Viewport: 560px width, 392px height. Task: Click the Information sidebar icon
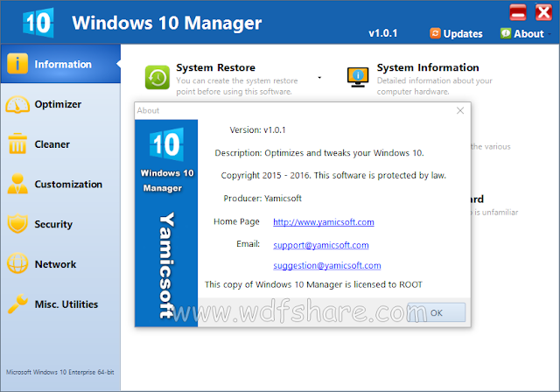17,64
